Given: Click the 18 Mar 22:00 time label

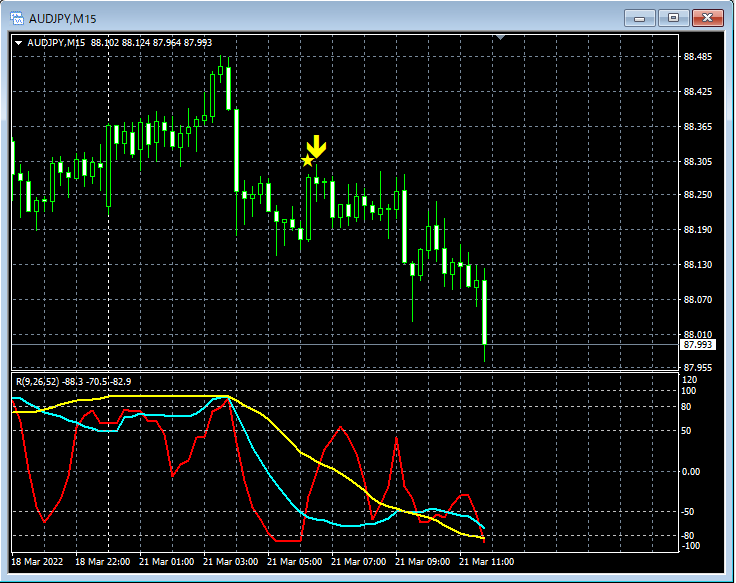Looking at the screenshot, I should [x=102, y=562].
